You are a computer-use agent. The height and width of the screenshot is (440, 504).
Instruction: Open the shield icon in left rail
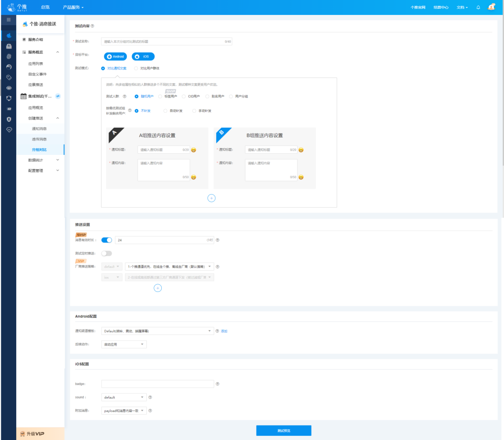[9, 119]
